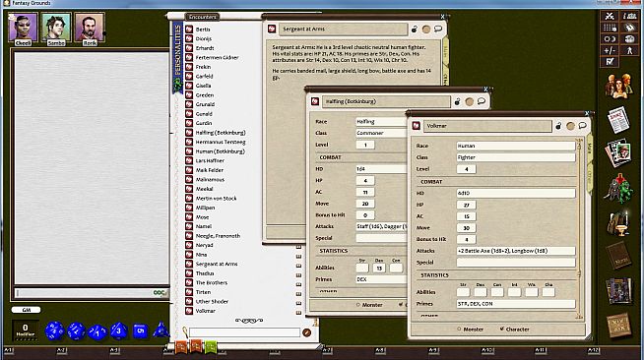This screenshot has width=644, height=360.
Task: Close the Sergeant at Arms window
Action: coord(442,17)
